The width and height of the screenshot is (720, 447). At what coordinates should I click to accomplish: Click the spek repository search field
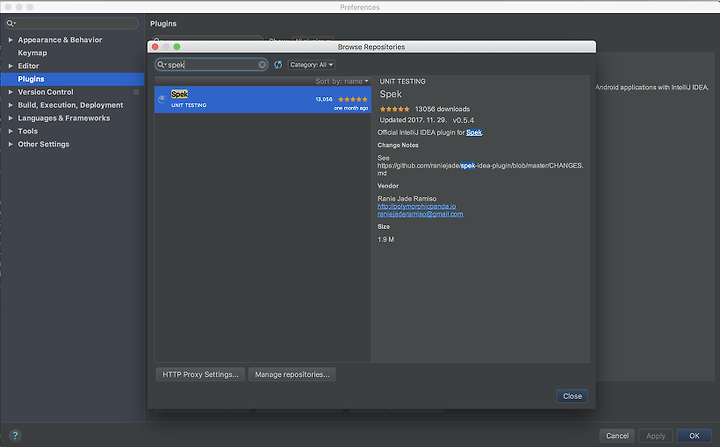point(211,65)
